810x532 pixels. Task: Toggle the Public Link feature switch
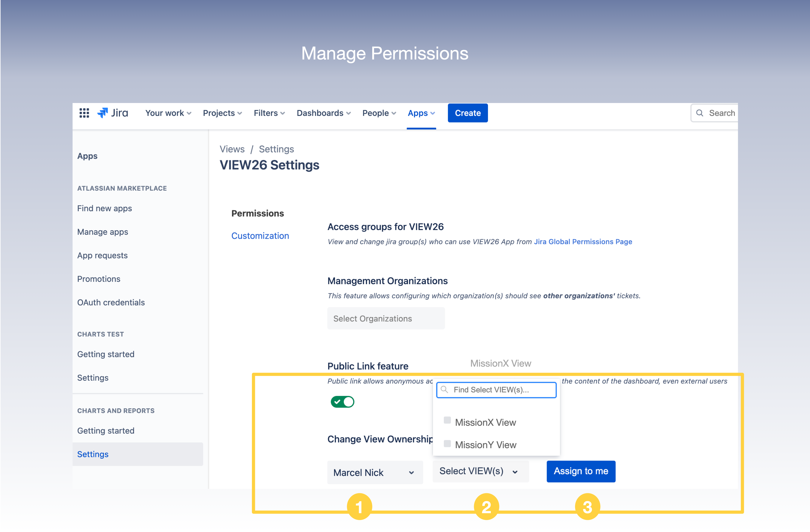point(342,402)
